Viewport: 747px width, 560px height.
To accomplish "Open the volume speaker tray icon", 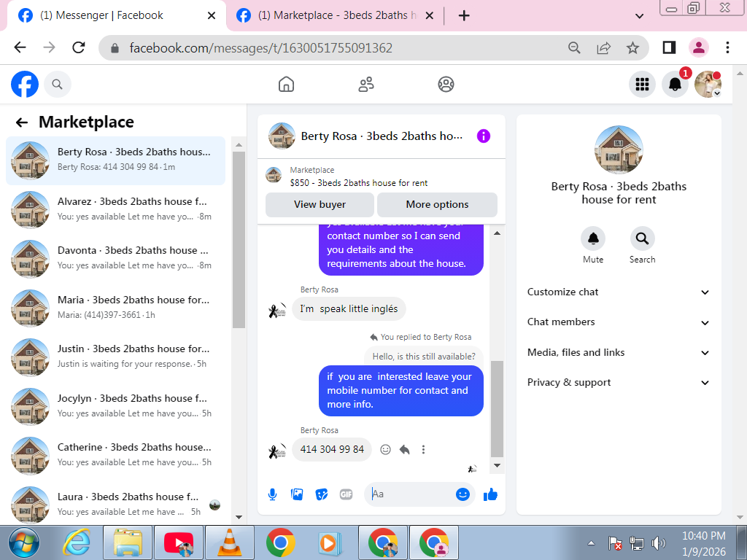I will click(x=658, y=542).
